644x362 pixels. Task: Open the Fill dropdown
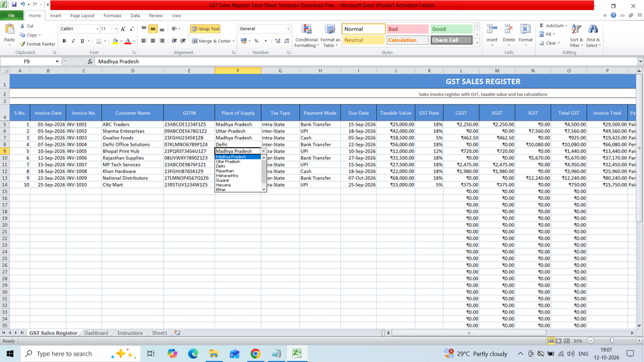[547, 35]
